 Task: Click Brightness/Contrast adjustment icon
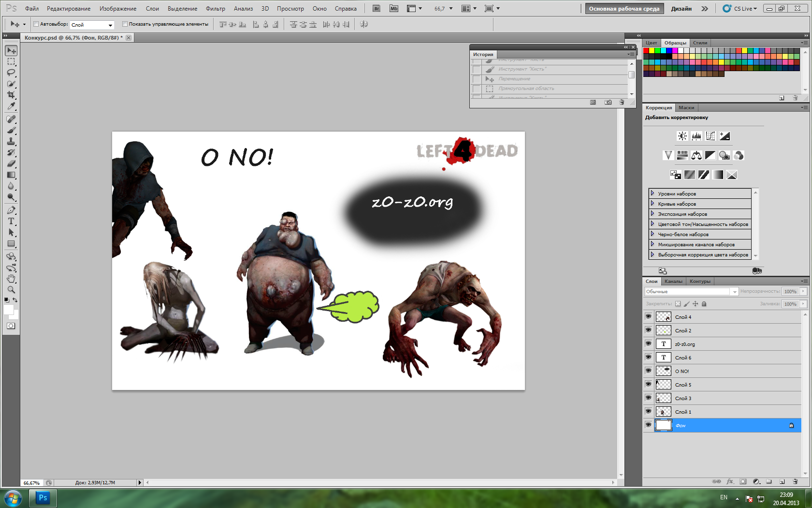point(682,136)
